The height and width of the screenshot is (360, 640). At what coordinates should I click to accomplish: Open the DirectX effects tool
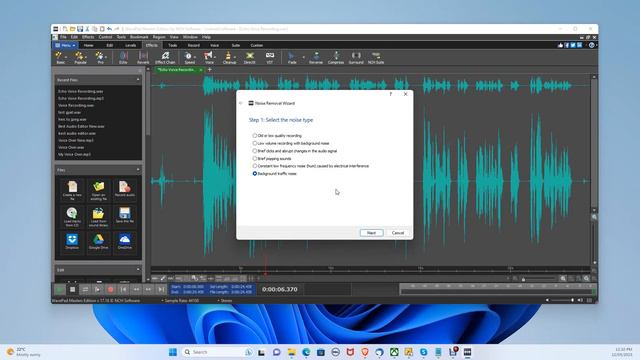[x=249, y=58]
